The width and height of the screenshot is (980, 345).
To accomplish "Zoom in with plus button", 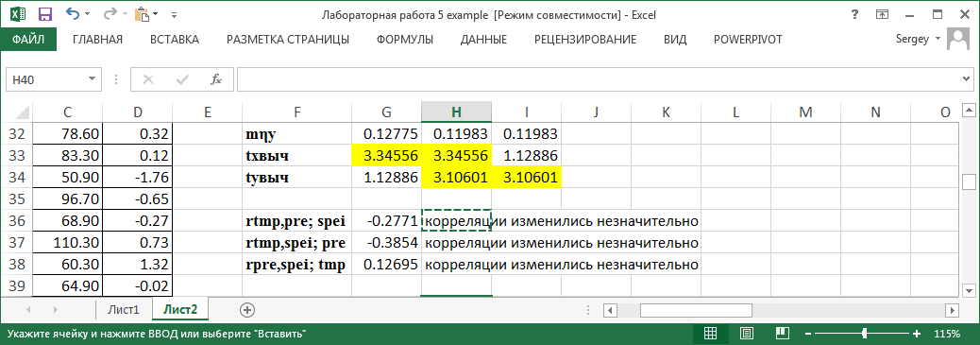I will click(917, 333).
